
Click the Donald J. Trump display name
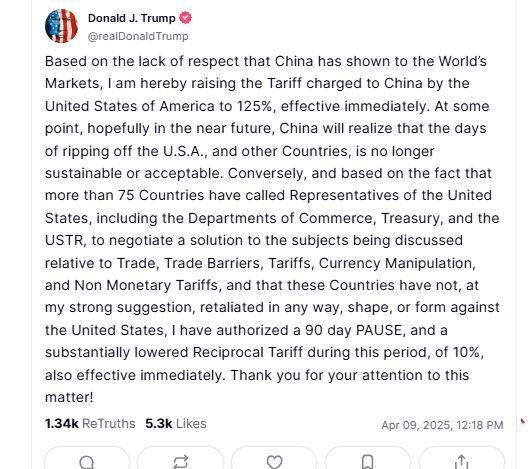132,18
